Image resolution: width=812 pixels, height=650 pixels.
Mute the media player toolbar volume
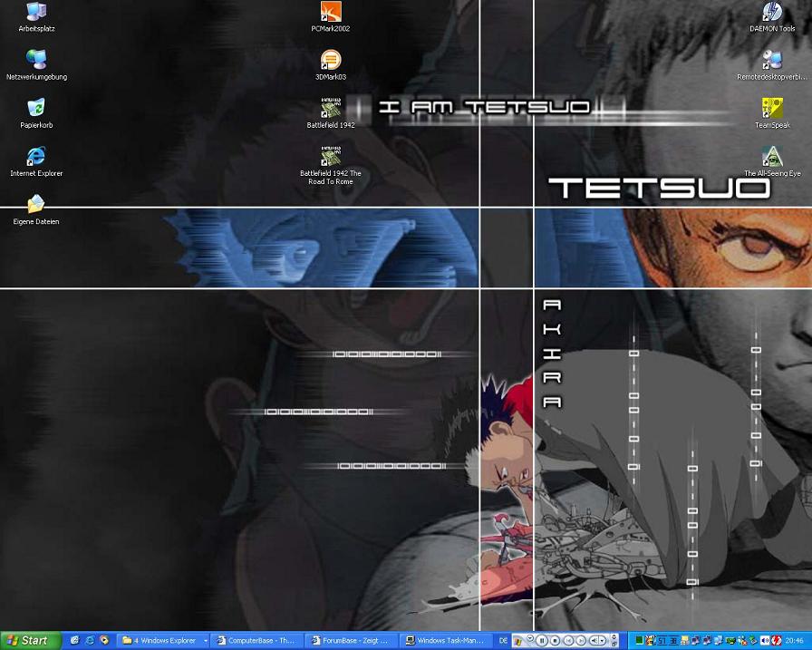point(594,641)
